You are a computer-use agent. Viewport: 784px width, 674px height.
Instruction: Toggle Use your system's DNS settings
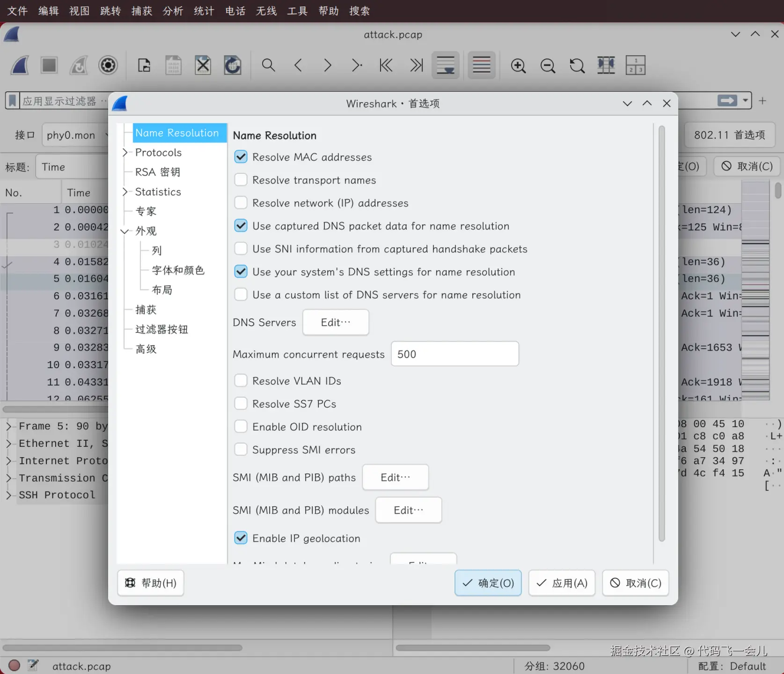241,271
